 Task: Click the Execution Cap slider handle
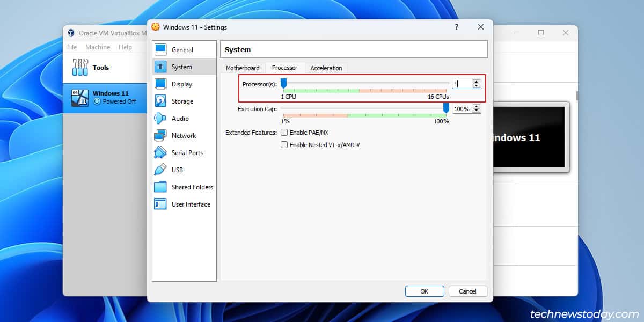click(446, 108)
